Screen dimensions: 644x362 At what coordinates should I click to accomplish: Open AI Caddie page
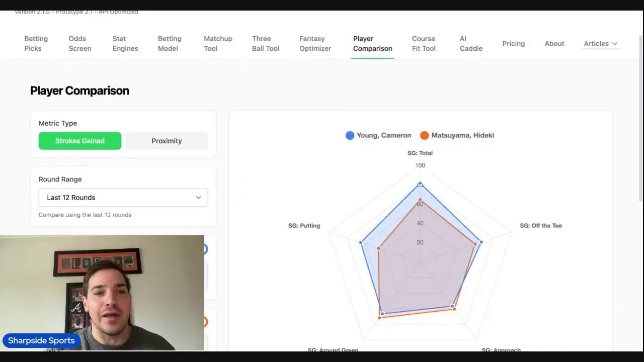[471, 43]
